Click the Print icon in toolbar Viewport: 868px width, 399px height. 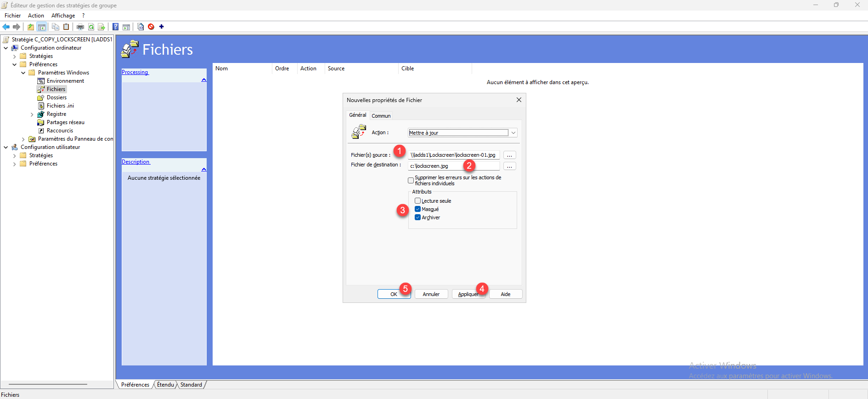(80, 27)
